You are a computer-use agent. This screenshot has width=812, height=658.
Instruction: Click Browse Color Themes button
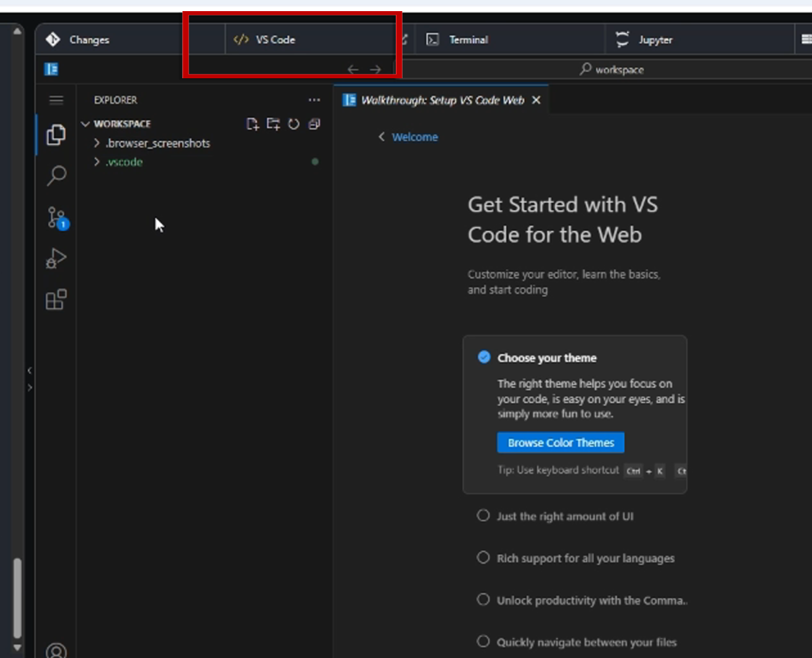pyautogui.click(x=560, y=442)
